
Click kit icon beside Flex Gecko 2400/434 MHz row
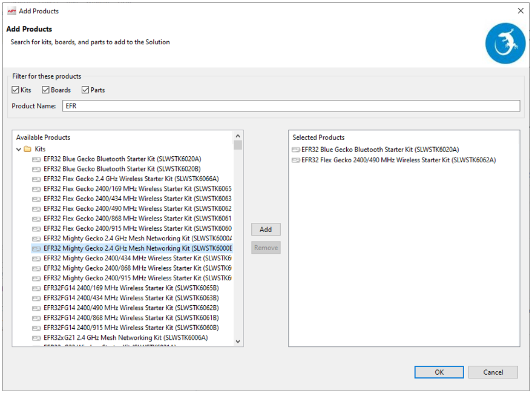pyautogui.click(x=36, y=199)
